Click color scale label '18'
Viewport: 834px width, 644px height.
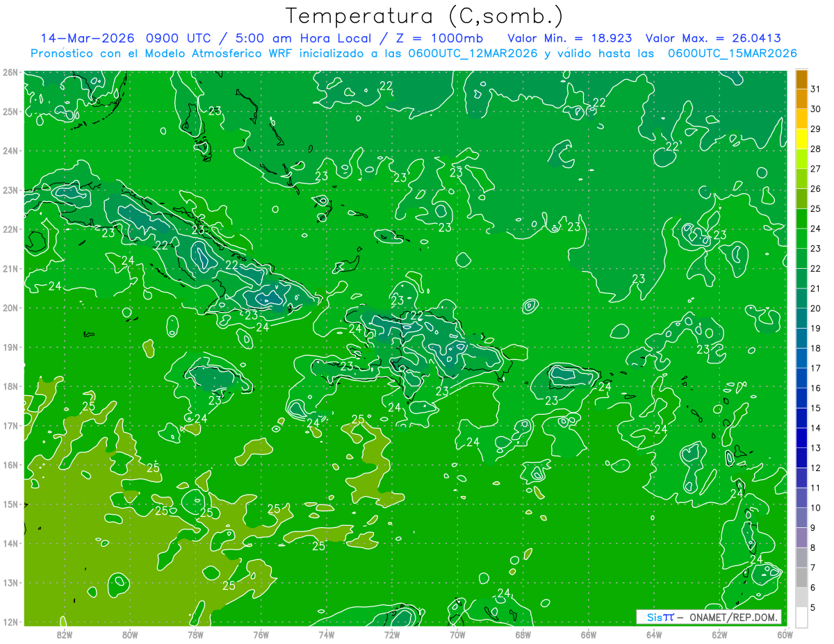pos(815,348)
